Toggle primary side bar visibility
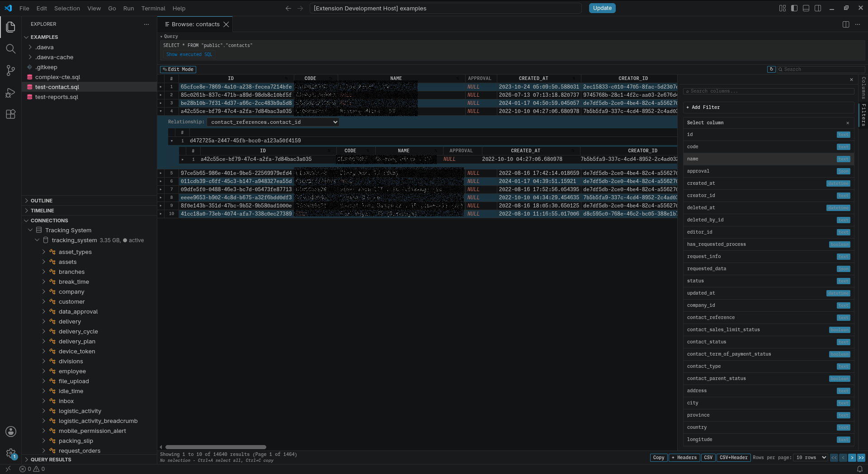The image size is (868, 474). tap(794, 8)
